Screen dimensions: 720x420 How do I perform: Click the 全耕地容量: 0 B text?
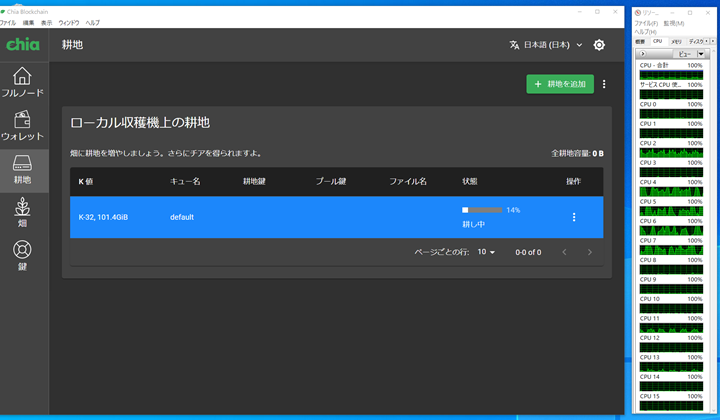[x=577, y=153]
